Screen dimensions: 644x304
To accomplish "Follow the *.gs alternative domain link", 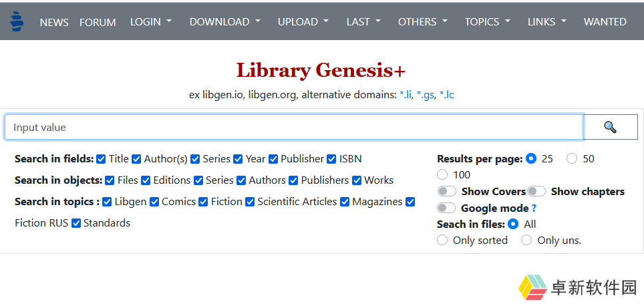I will (425, 95).
